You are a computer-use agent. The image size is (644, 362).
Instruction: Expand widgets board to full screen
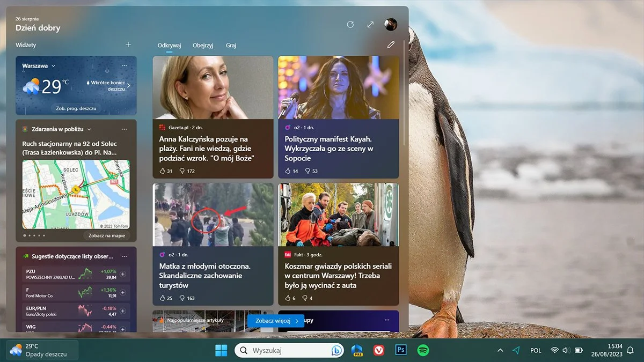[x=370, y=24]
